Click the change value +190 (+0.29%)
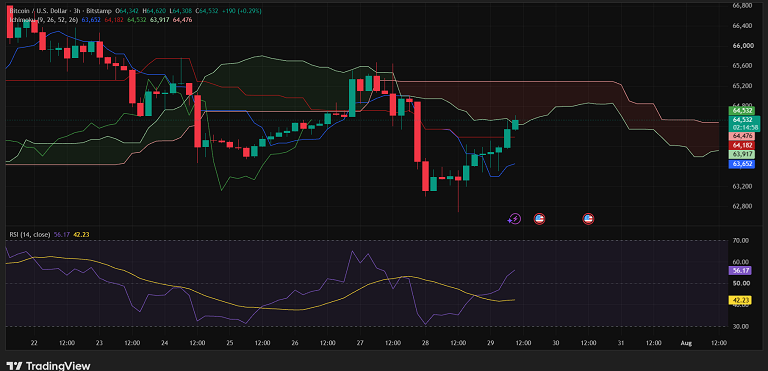Viewport: 768px width, 371px height. (x=241, y=11)
